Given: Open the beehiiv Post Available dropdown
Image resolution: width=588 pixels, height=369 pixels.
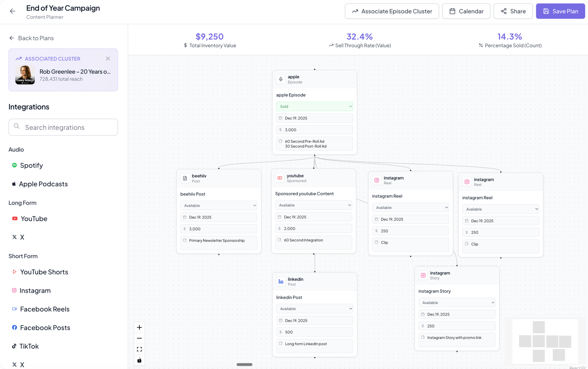Looking at the screenshot, I should tap(219, 206).
